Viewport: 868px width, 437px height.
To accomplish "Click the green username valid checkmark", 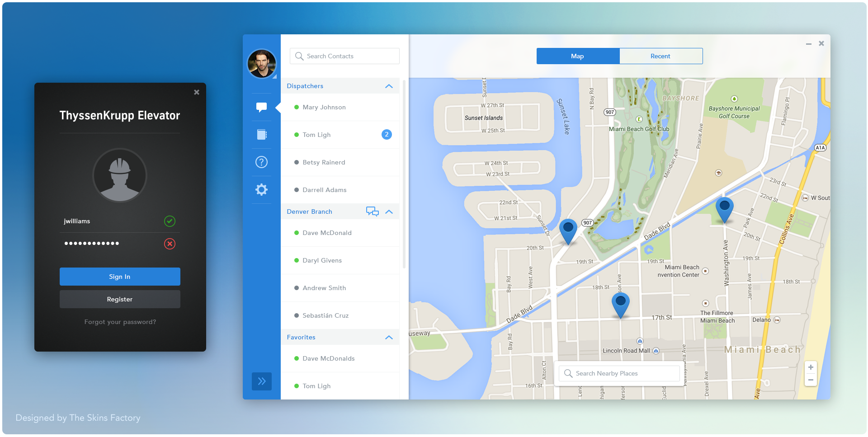I will (x=170, y=221).
